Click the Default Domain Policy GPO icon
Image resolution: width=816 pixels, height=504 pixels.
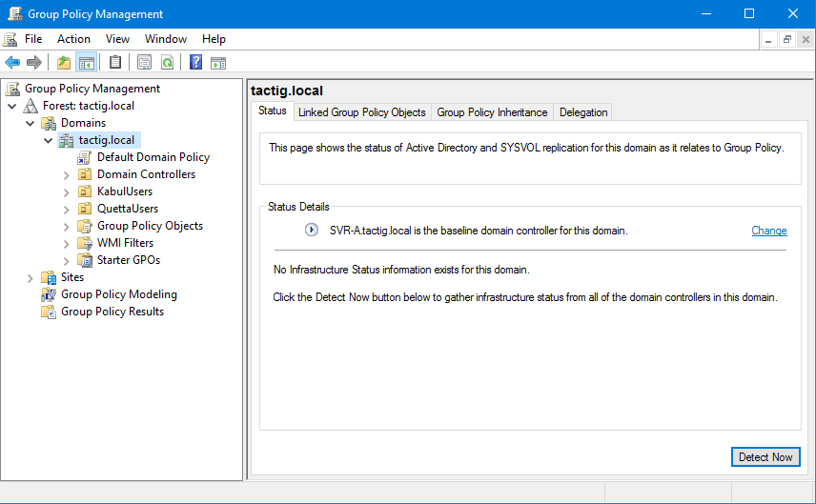click(84, 157)
